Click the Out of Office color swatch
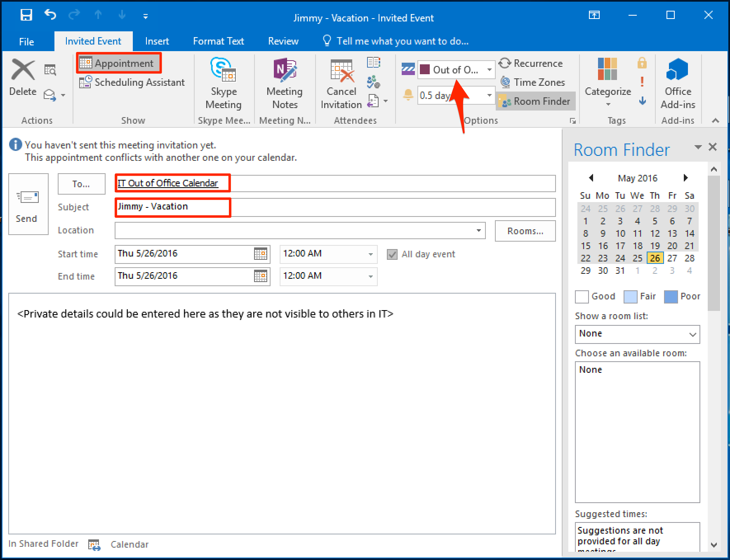 point(425,69)
